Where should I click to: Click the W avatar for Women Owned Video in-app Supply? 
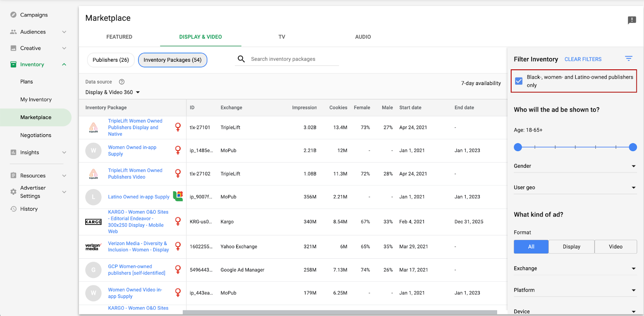(93, 293)
